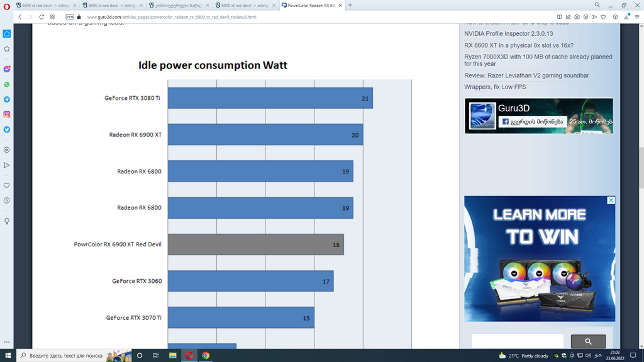Close the first 6900 xt red devil tab
This screenshot has height=362, width=644.
click(x=74, y=5)
